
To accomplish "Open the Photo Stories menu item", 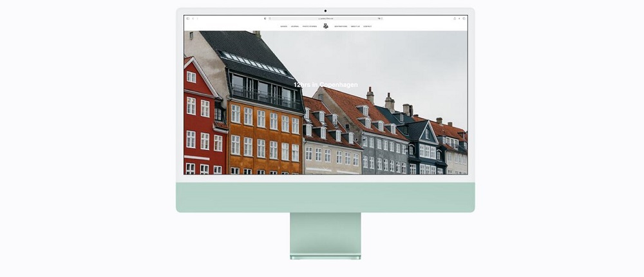I will tap(310, 26).
